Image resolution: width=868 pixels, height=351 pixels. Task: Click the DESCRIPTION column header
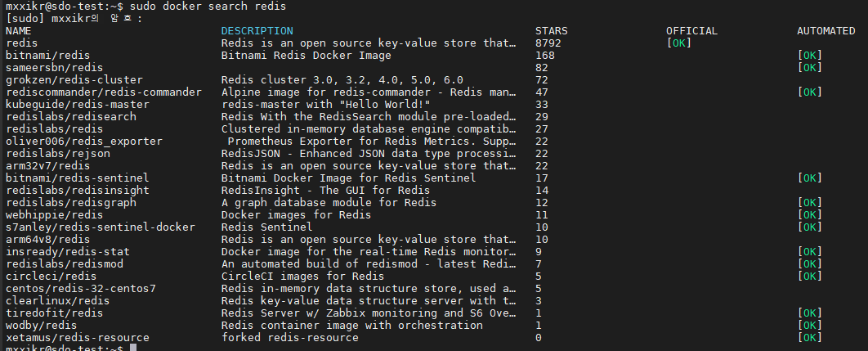pyautogui.click(x=251, y=30)
